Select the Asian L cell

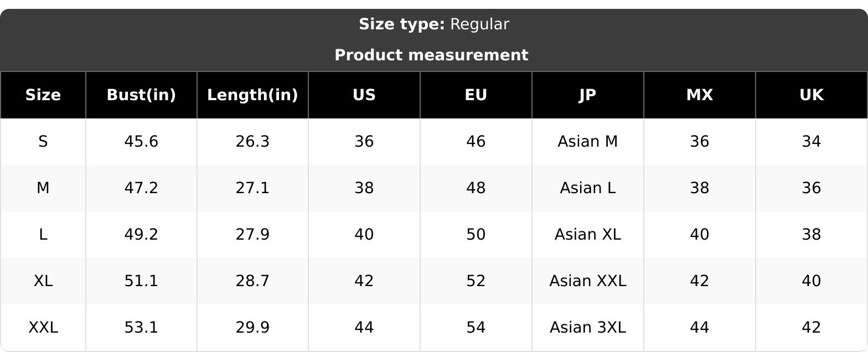pyautogui.click(x=588, y=188)
